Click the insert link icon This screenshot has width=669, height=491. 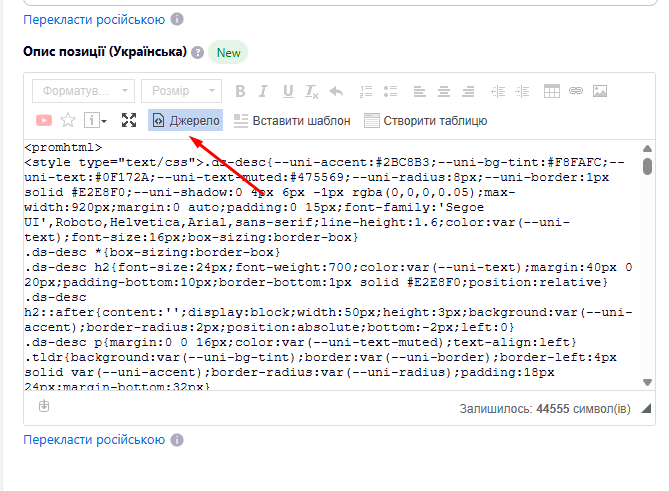point(575,91)
